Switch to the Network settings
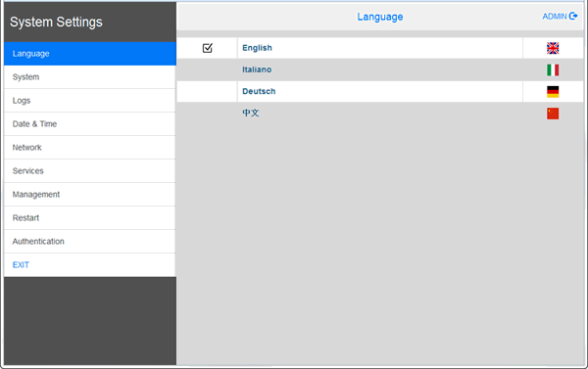Image resolution: width=588 pixels, height=369 pixels. click(x=90, y=148)
